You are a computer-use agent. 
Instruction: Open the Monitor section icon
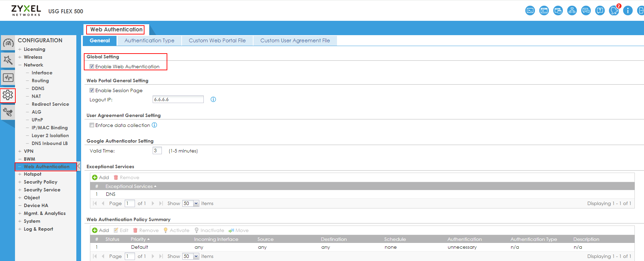[x=8, y=78]
